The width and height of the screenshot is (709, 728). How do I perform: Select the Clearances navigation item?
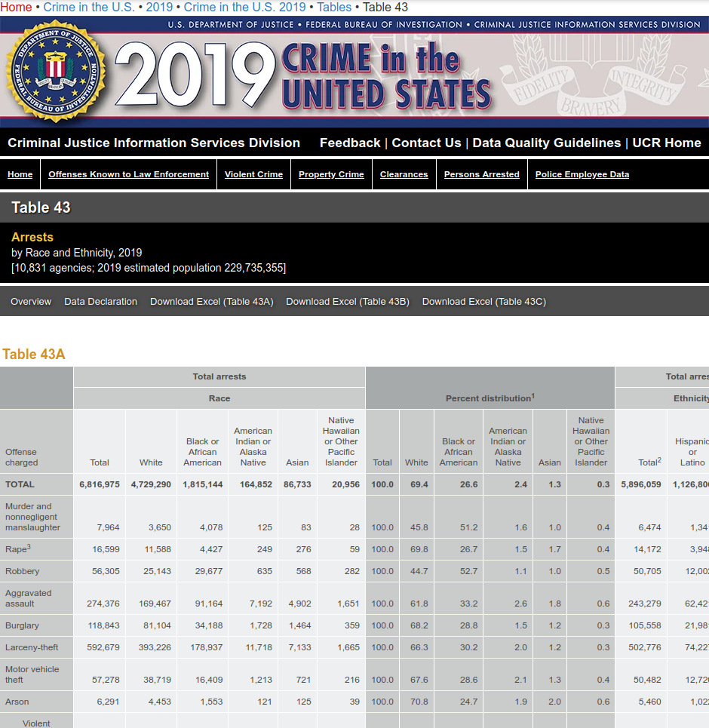[404, 174]
